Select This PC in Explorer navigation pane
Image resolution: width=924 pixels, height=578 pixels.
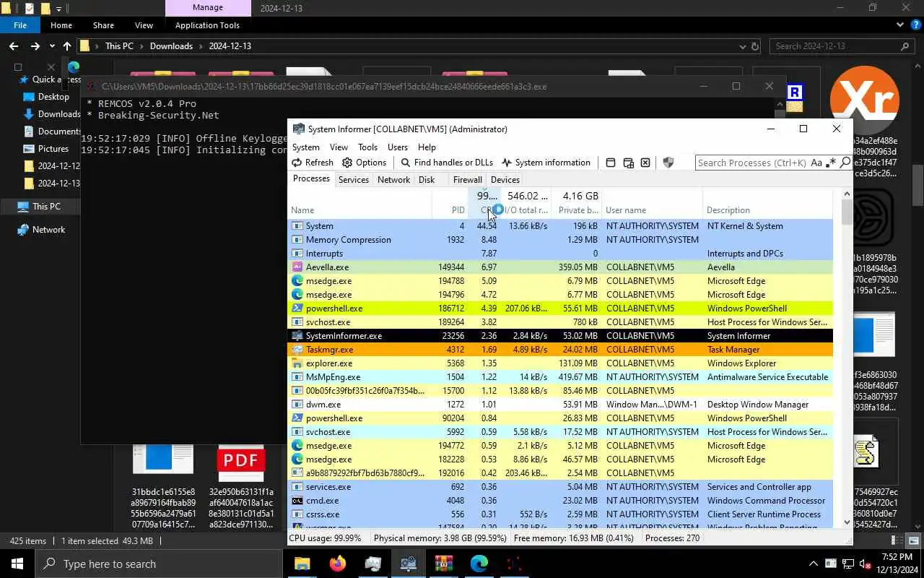point(46,207)
